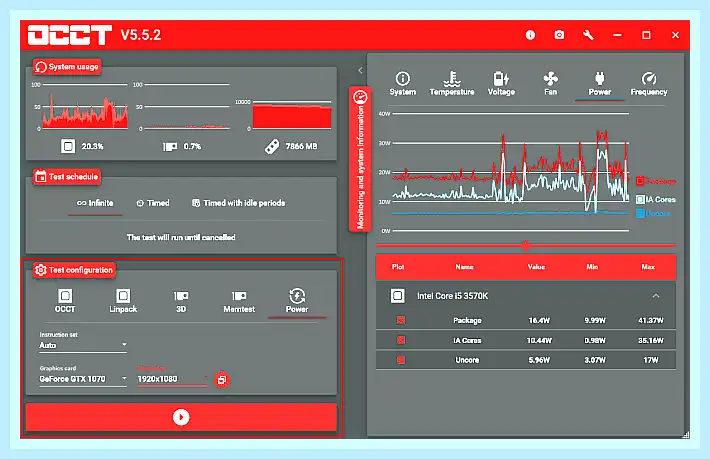Viewport: 710px width, 459px height.
Task: Toggle plotting for the Uncore row
Action: (x=401, y=360)
